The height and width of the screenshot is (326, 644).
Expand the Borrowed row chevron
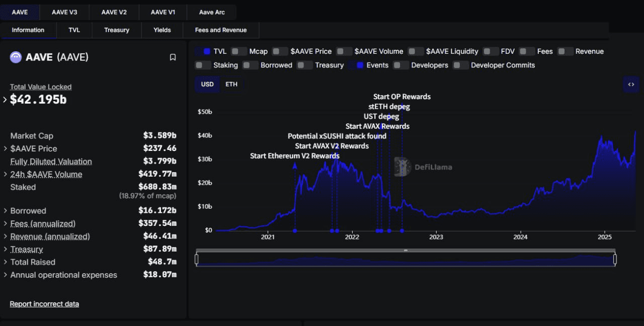(5, 211)
